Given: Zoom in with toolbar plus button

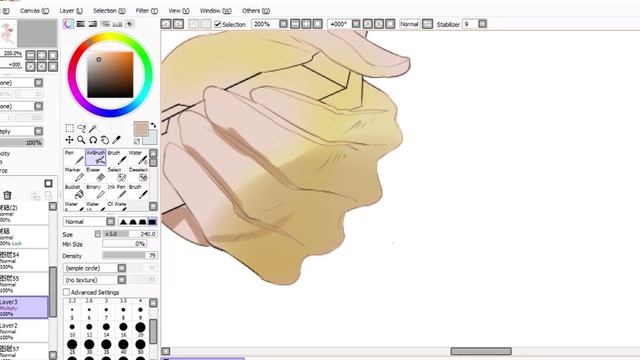Looking at the screenshot, I should (x=306, y=24).
